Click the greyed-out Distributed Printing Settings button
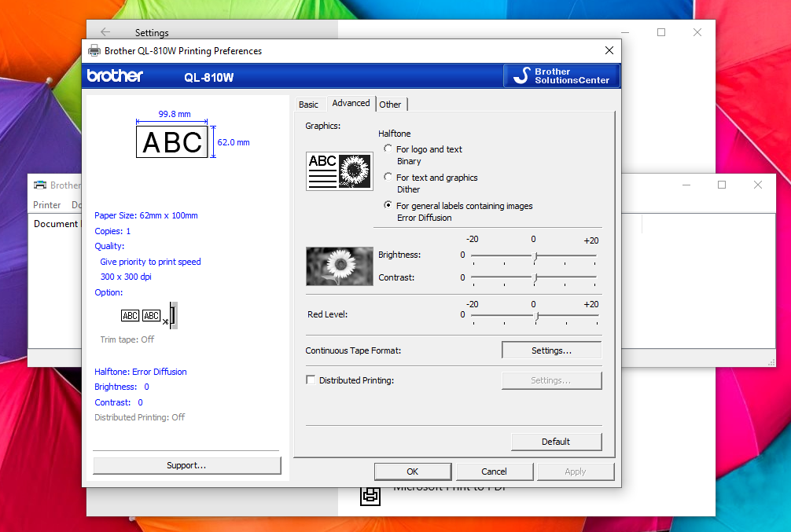The width and height of the screenshot is (791, 532). [551, 380]
